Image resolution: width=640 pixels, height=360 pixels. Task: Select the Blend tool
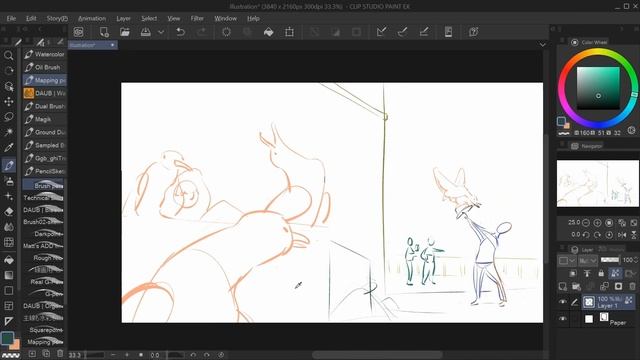[8, 227]
